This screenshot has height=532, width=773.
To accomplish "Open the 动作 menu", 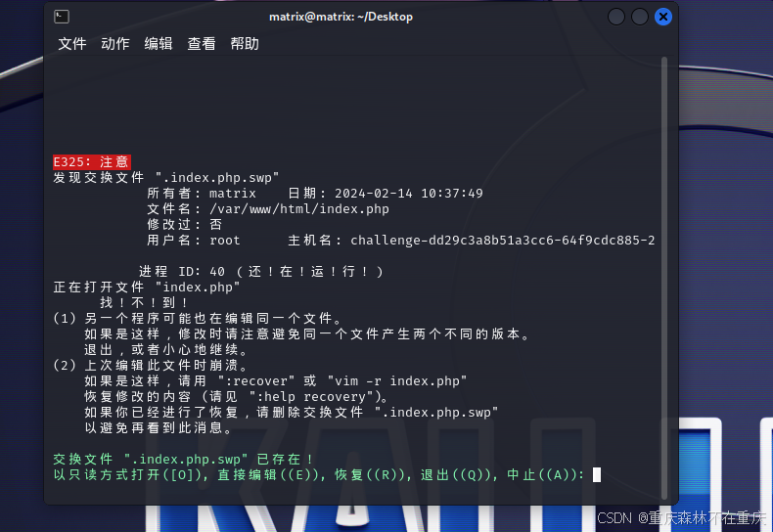I will [115, 44].
